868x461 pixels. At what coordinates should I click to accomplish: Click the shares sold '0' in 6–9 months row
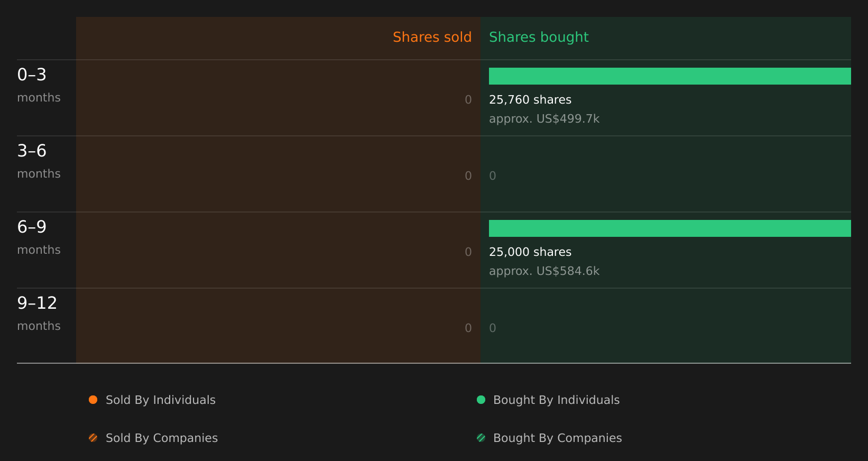(x=468, y=252)
